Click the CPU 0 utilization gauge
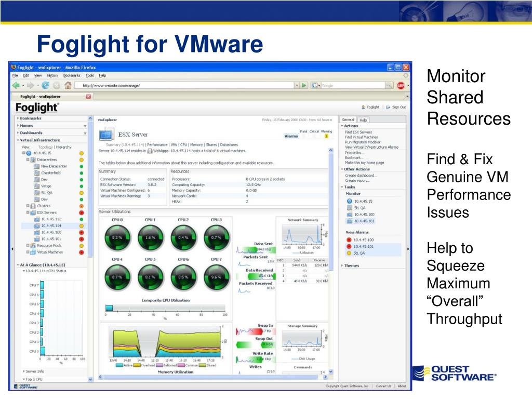 coord(117,237)
